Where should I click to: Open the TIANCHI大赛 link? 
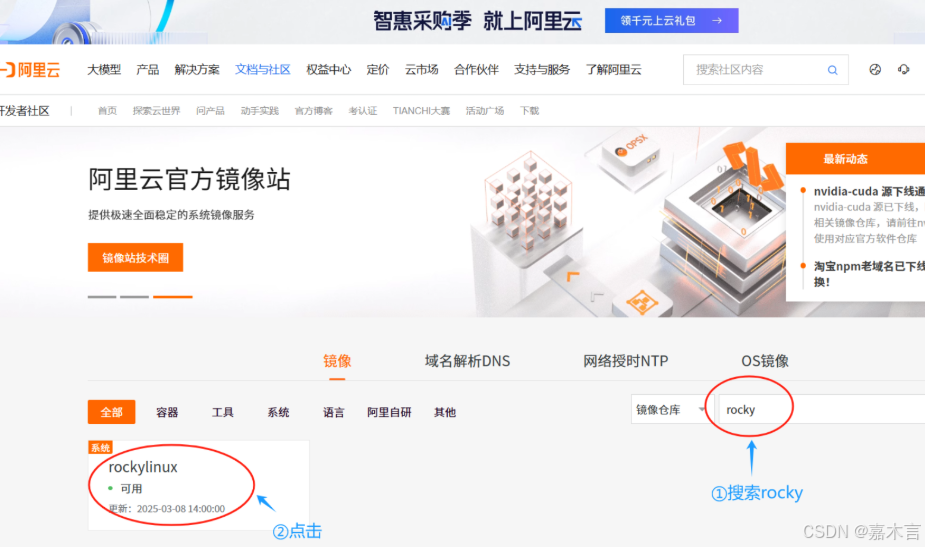tap(421, 111)
